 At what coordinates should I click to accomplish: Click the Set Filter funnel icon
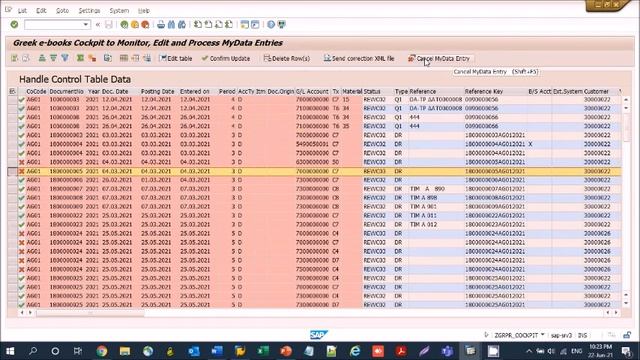coord(65,58)
